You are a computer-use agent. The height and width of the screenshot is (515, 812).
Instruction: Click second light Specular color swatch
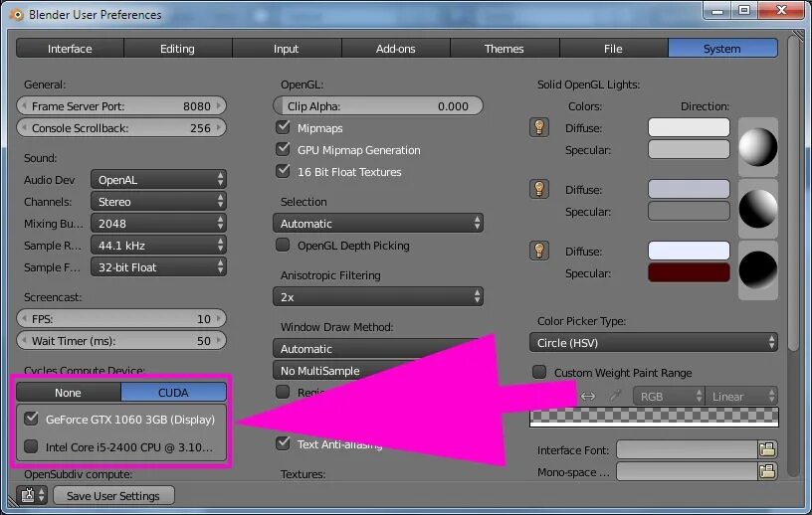(x=689, y=211)
